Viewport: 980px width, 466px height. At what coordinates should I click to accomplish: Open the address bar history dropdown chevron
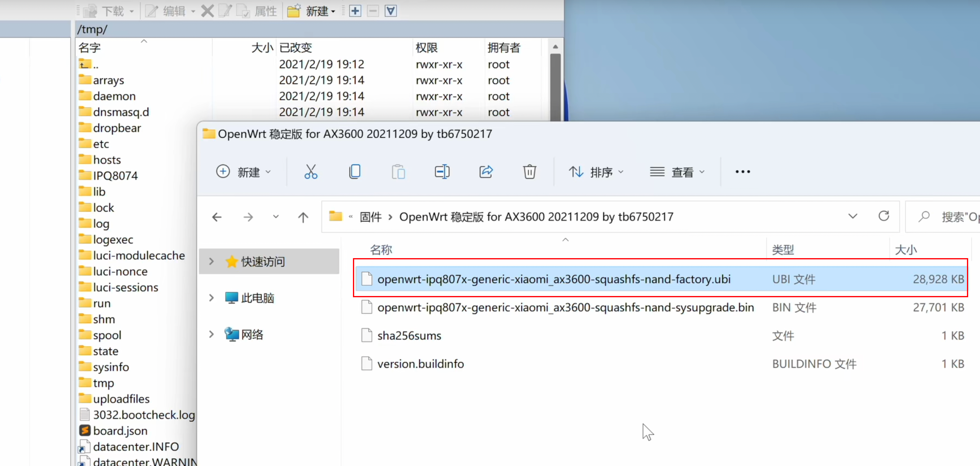pyautogui.click(x=853, y=216)
